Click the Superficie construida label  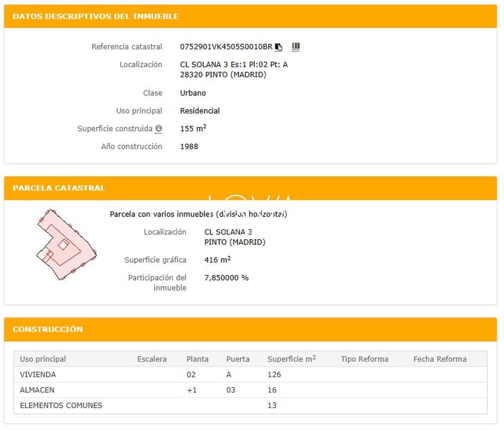(x=115, y=129)
